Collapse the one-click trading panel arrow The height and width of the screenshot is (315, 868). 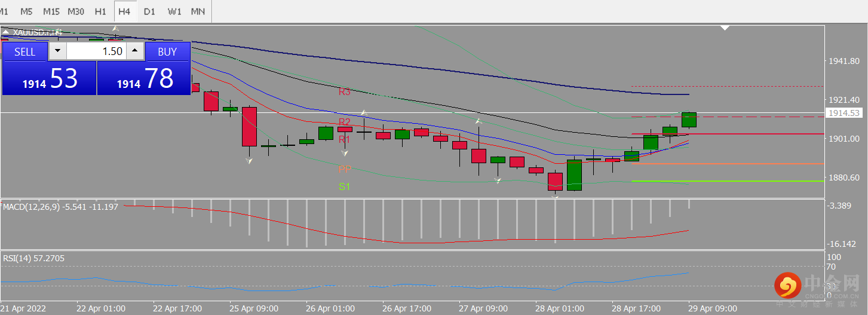[6, 33]
